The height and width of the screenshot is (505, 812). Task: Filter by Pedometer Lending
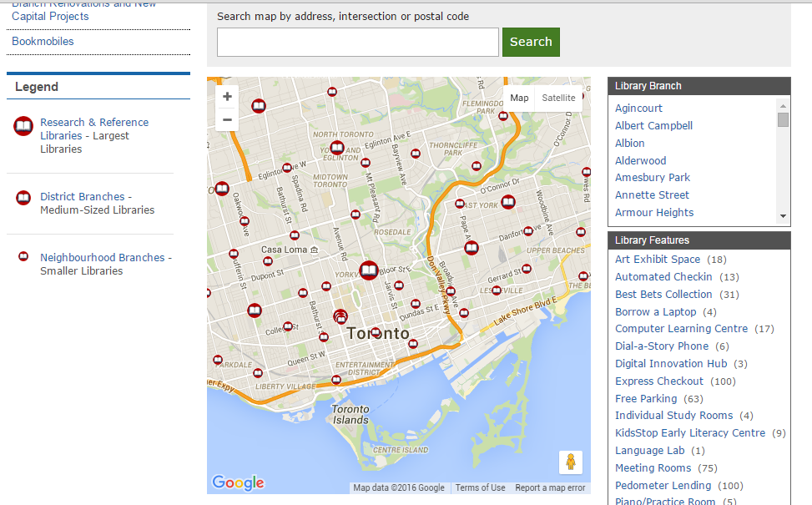tap(663, 486)
